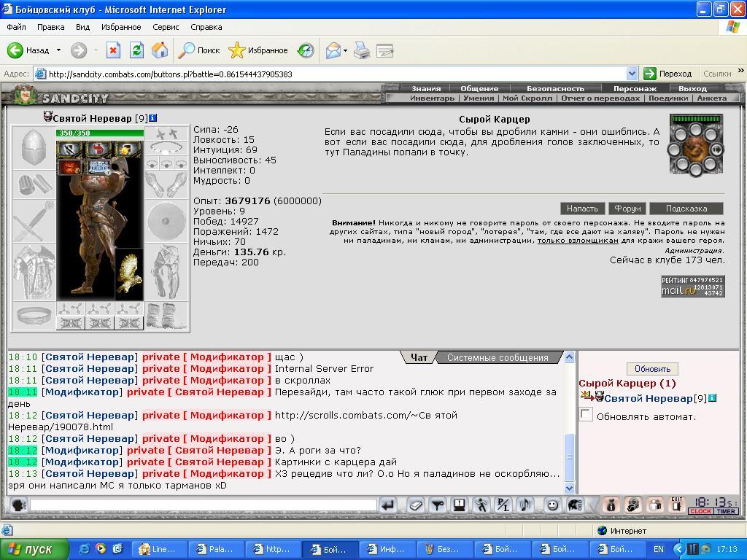The image size is (747, 560).
Task: Click the IE Back arrow icon
Action: (15, 50)
